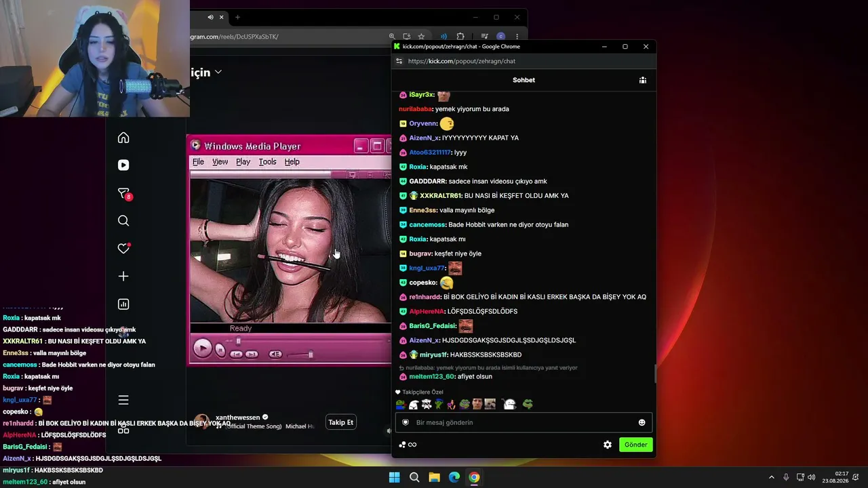Expand the system tray hidden icons chevron
The height and width of the screenshot is (488, 868).
click(771, 477)
